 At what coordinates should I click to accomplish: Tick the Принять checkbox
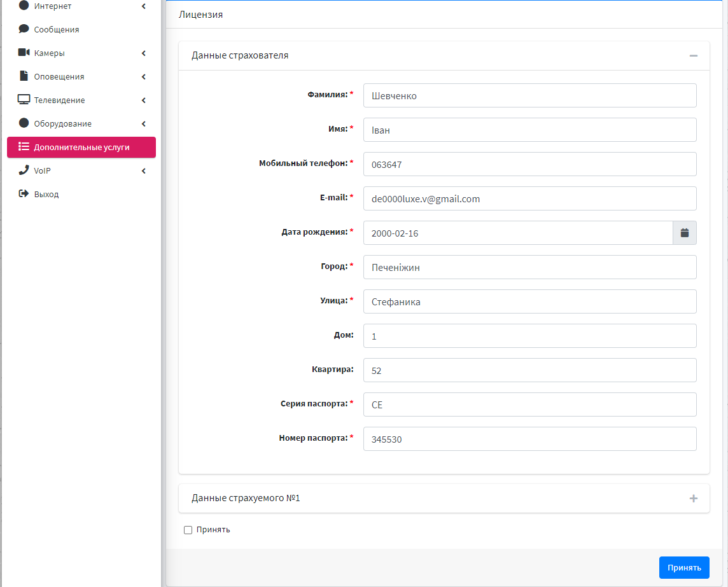click(188, 530)
